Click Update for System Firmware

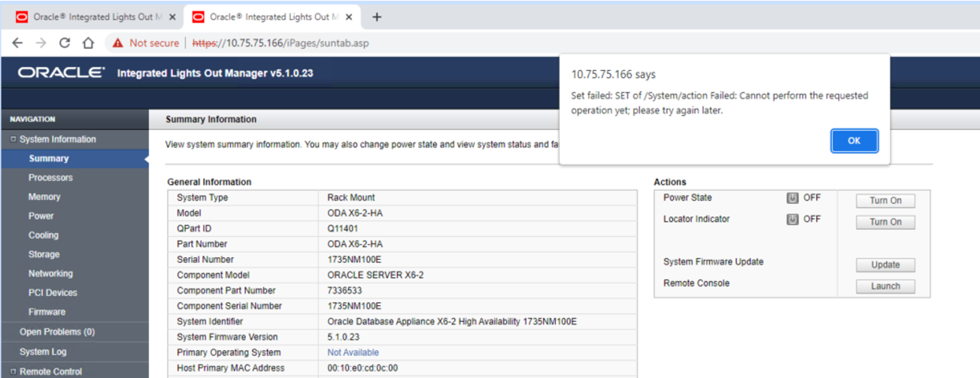pyautogui.click(x=885, y=265)
